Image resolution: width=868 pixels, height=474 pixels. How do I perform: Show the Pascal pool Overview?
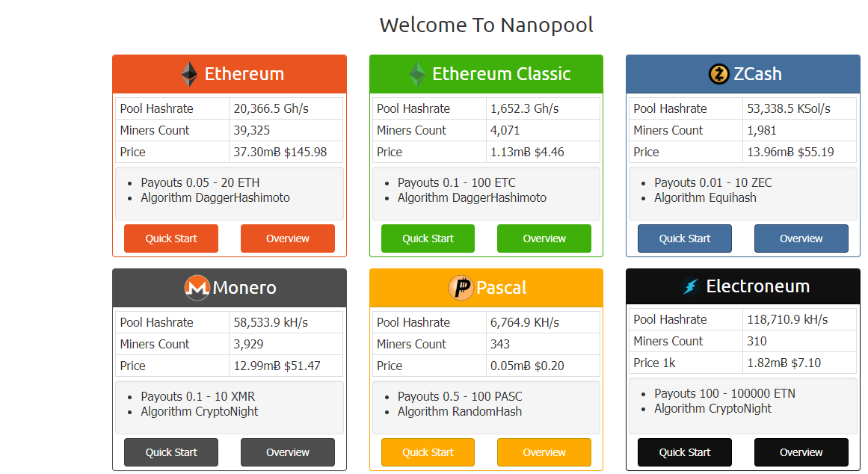point(544,452)
